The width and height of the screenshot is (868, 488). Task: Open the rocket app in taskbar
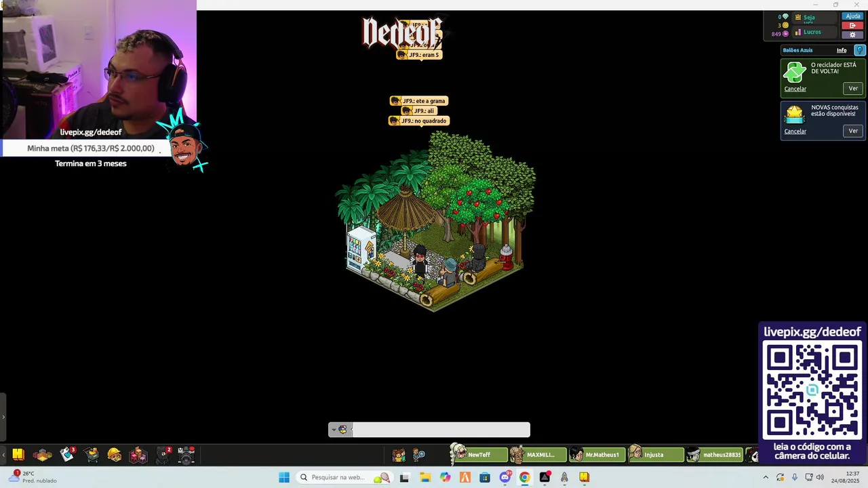tap(564, 477)
